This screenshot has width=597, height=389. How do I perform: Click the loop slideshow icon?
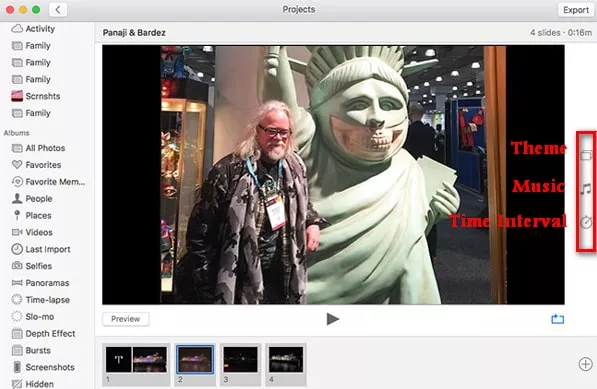coord(558,319)
